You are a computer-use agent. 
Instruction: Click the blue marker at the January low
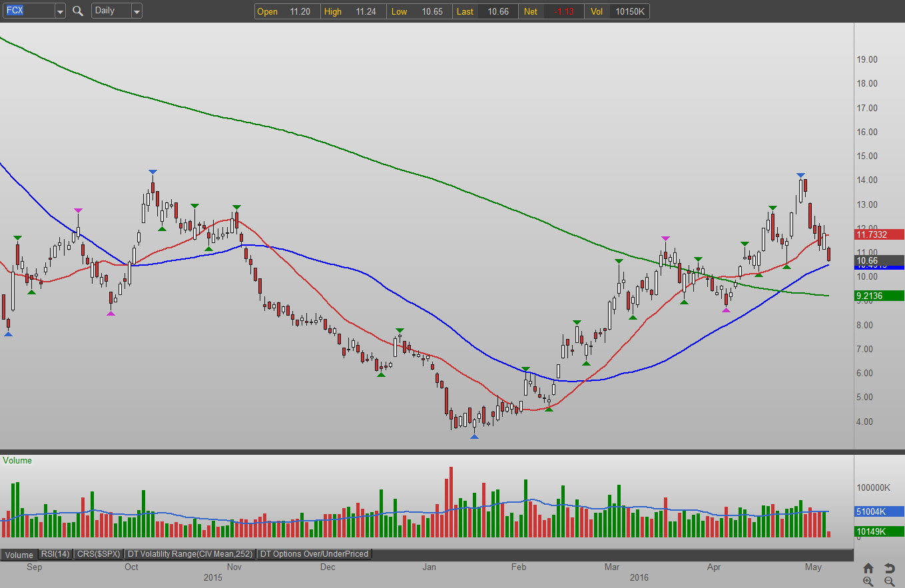pos(474,437)
